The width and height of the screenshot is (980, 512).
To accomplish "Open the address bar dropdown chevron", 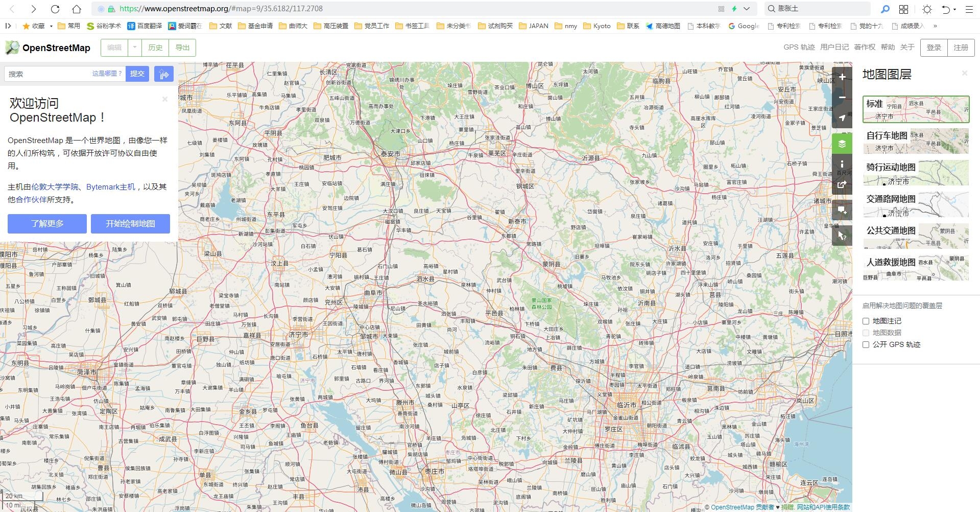I will [x=747, y=9].
